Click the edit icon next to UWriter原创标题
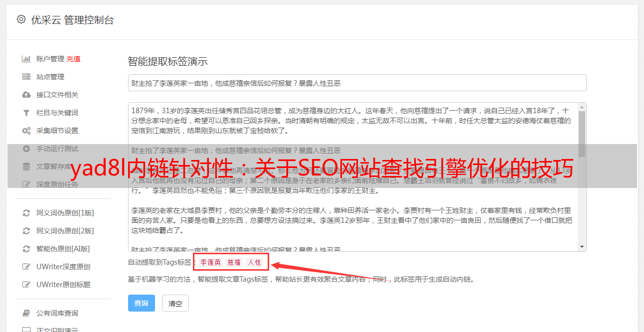The width and height of the screenshot is (644, 332). tap(26, 285)
